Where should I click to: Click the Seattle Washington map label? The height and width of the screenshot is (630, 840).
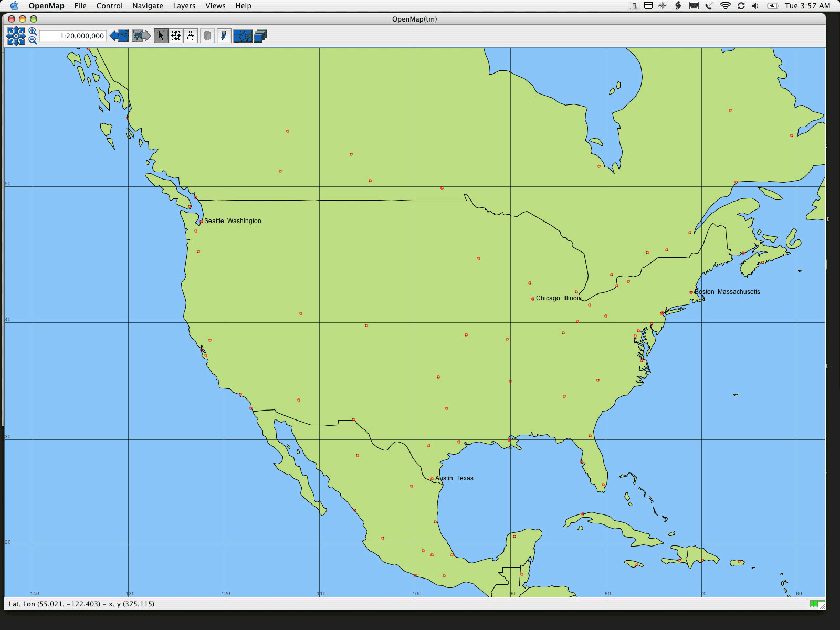tap(233, 221)
